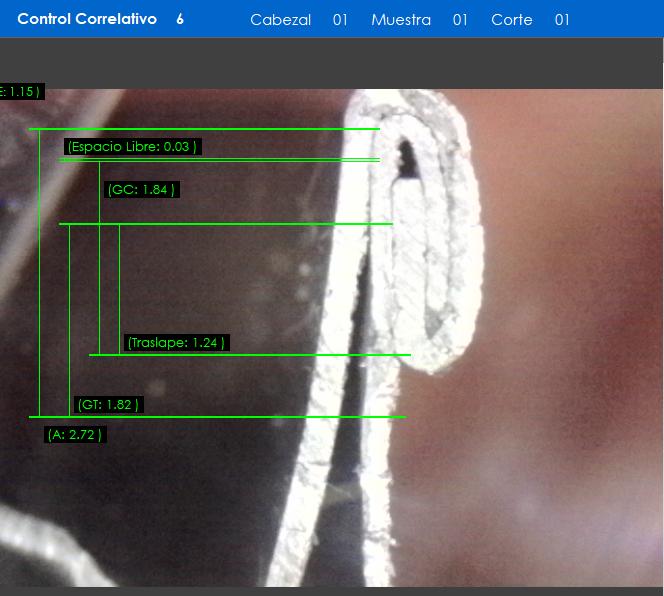The height and width of the screenshot is (596, 664).
Task: Click the Muestra header label
Action: click(400, 20)
